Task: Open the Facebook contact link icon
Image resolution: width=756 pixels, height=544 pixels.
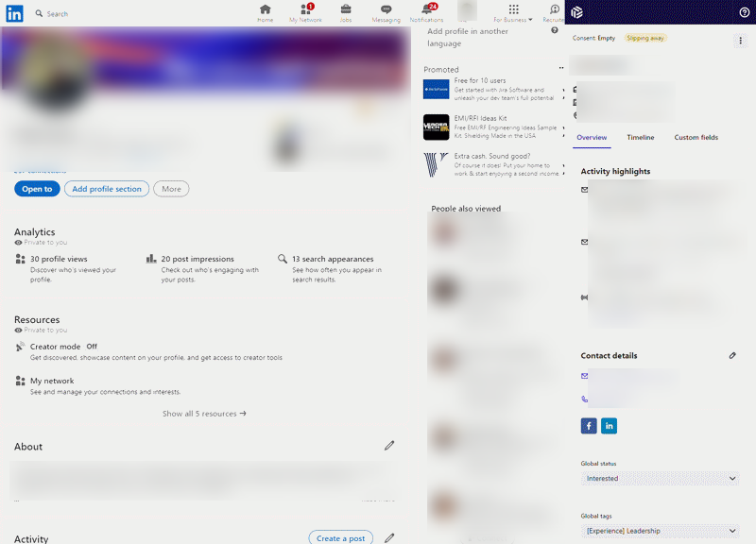Action: 589,426
